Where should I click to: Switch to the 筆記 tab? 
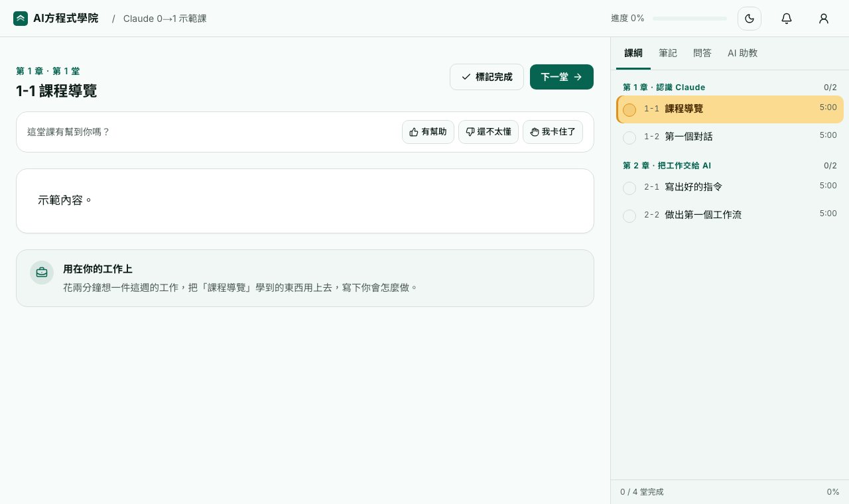(x=668, y=53)
